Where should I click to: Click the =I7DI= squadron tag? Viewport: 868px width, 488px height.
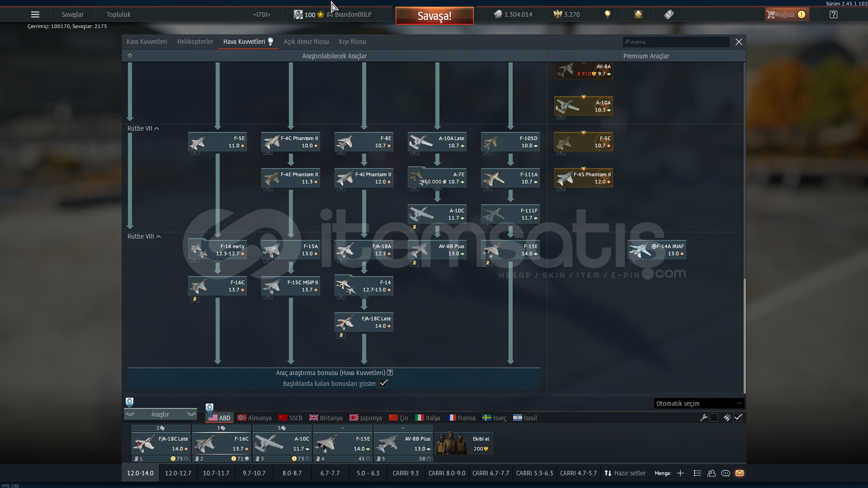coord(262,14)
